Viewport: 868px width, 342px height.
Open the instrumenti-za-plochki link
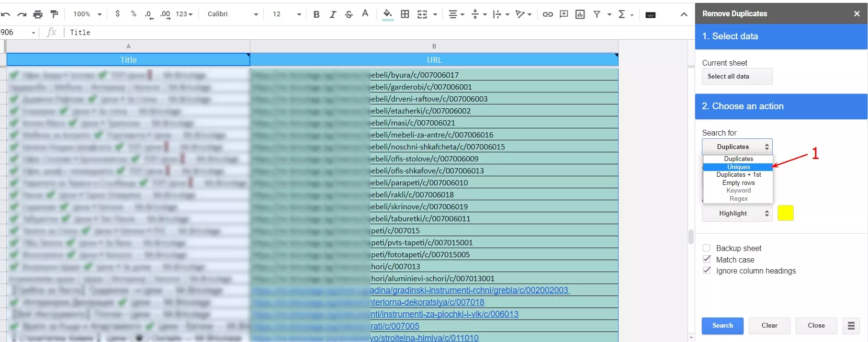click(x=444, y=314)
